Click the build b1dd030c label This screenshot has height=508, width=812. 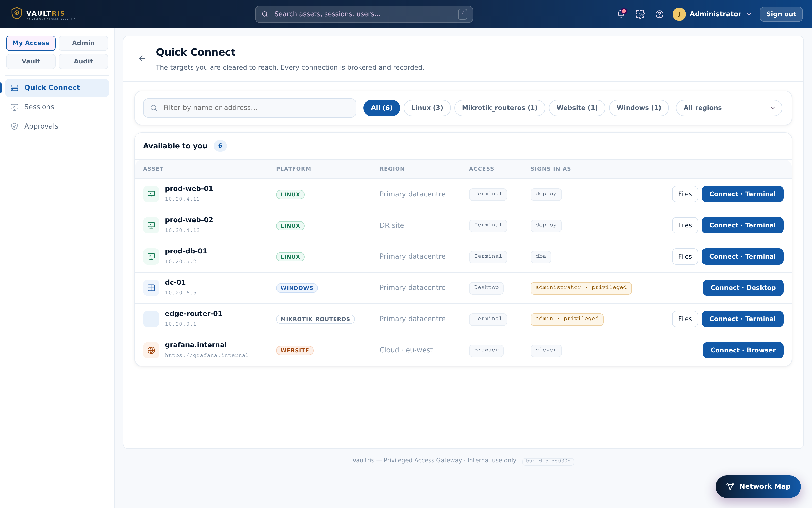(x=548, y=461)
